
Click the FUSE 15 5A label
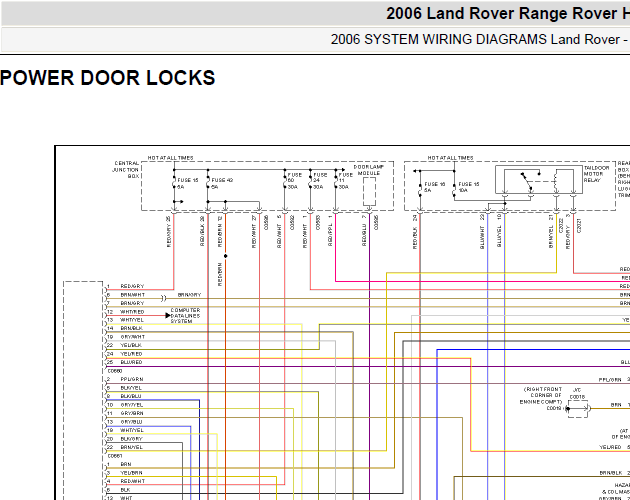(188, 183)
